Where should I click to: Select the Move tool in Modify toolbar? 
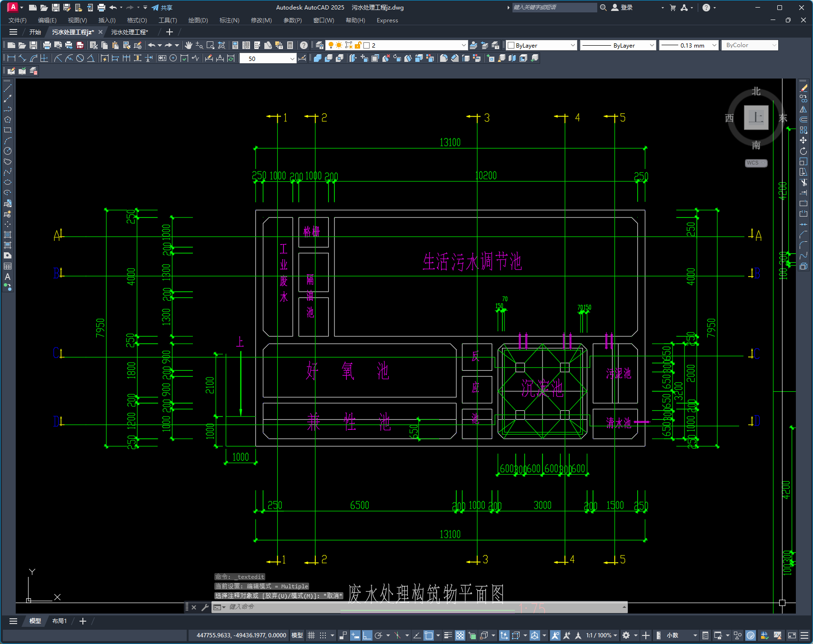[x=803, y=140]
